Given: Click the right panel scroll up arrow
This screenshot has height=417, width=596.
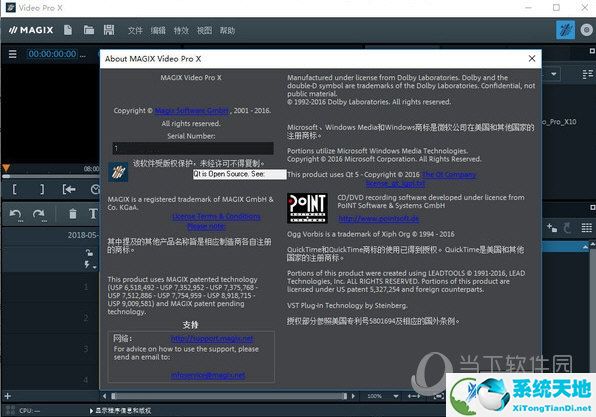Looking at the screenshot, I should (593, 243).
